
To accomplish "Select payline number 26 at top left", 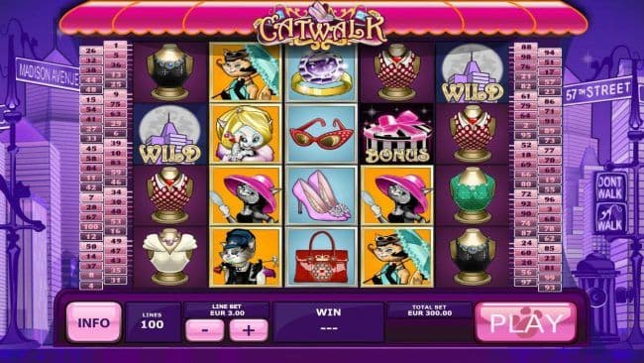I will coord(91,51).
